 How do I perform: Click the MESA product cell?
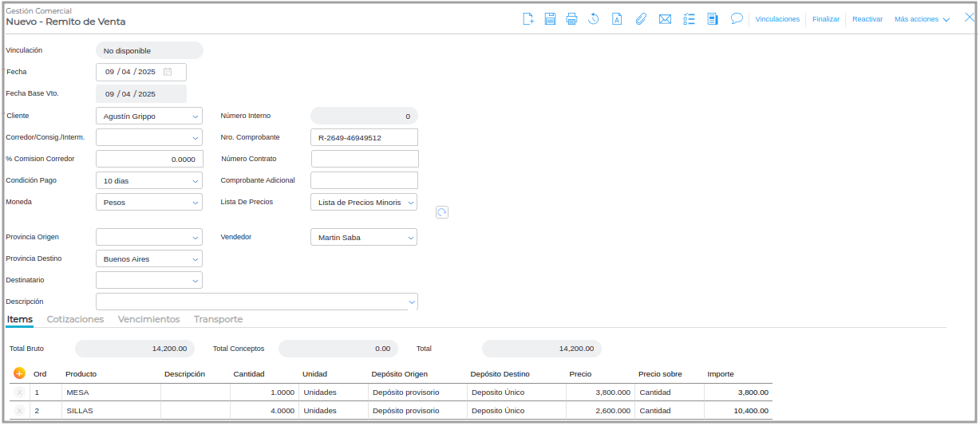(x=111, y=392)
